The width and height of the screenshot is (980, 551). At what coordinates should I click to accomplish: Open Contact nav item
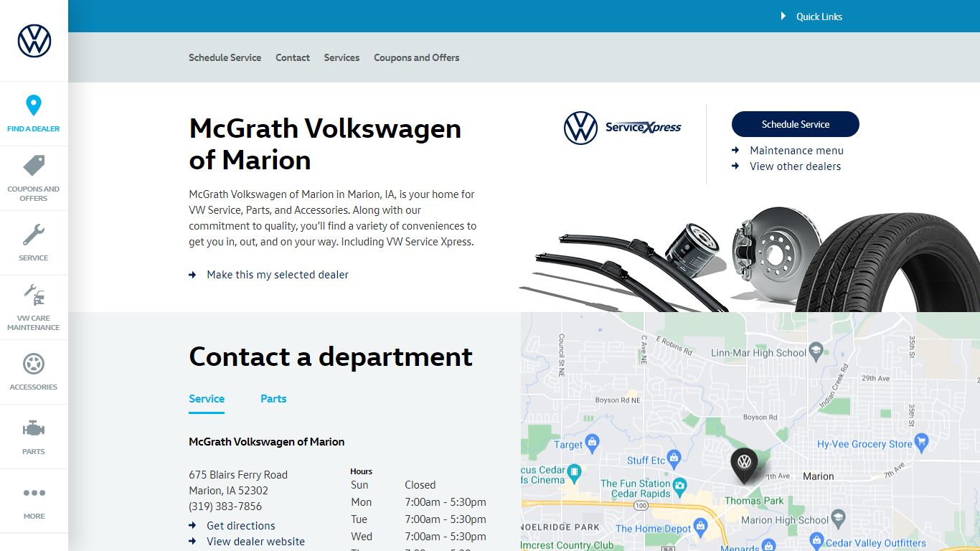pyautogui.click(x=293, y=57)
